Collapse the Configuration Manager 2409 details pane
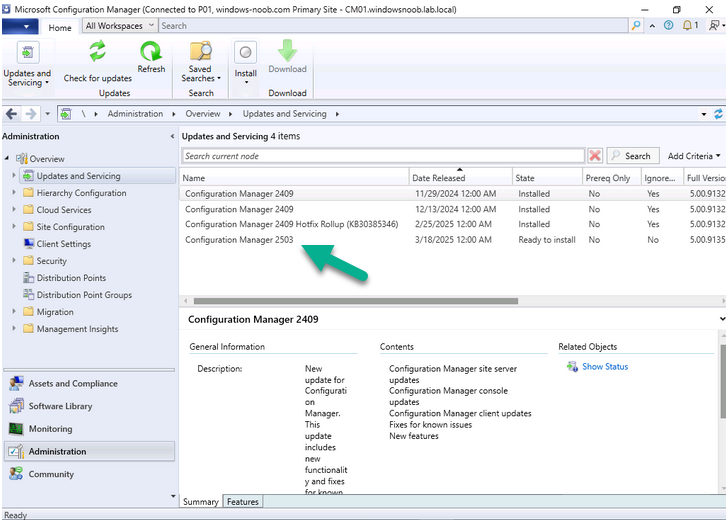Screen dimensions: 726x520 [722, 319]
